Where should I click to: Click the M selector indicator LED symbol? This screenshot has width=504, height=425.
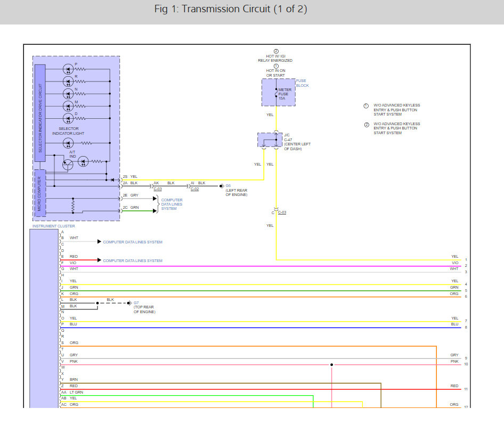68,106
